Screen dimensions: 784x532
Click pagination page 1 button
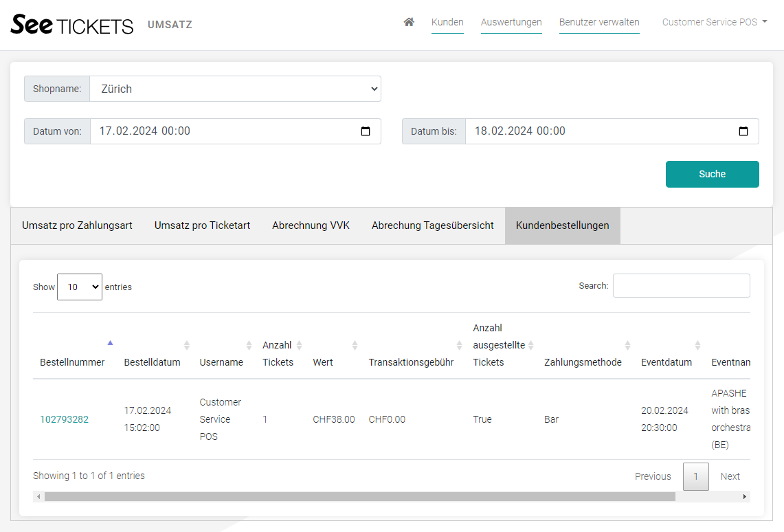pyautogui.click(x=695, y=476)
